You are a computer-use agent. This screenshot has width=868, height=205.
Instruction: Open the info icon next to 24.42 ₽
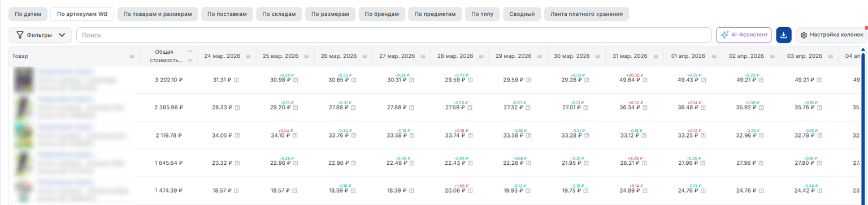click(x=819, y=191)
